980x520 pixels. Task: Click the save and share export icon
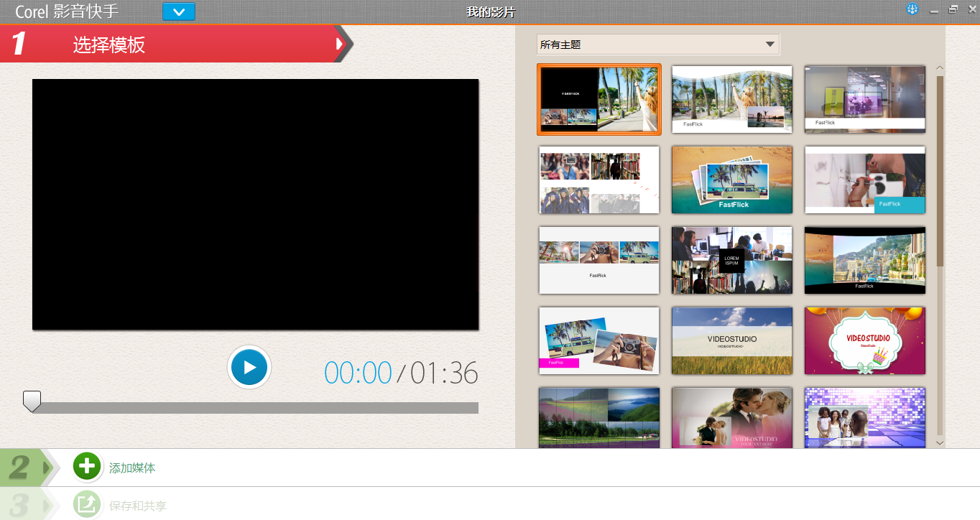87,504
